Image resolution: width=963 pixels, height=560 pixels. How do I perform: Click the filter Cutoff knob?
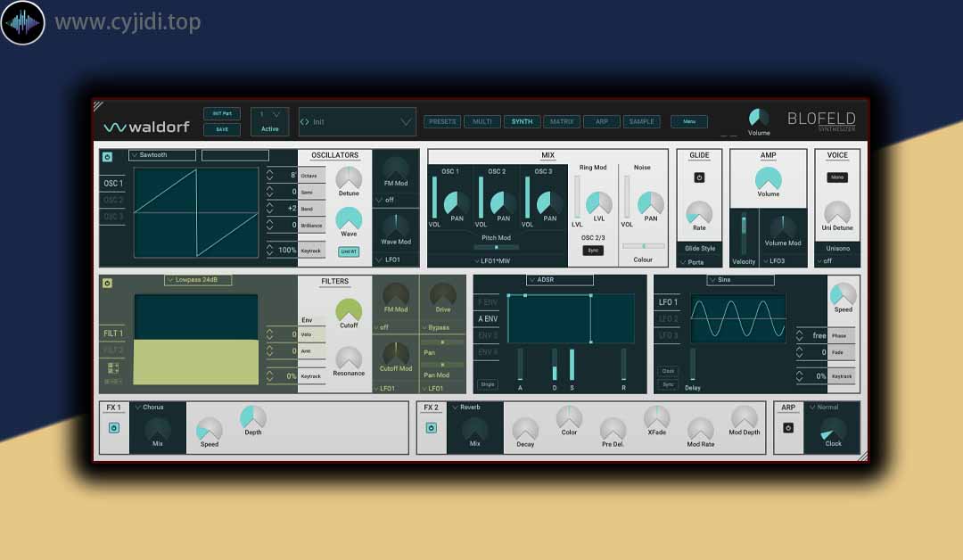click(x=349, y=310)
